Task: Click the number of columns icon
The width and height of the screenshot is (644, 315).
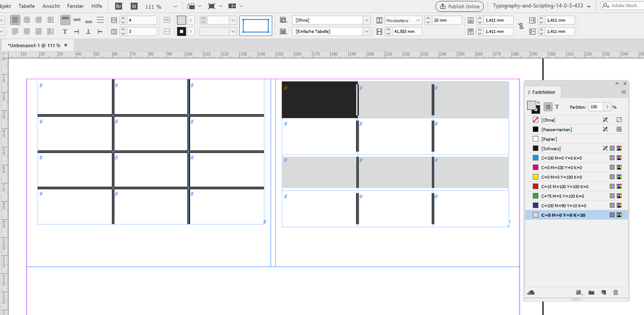Action: pyautogui.click(x=114, y=32)
